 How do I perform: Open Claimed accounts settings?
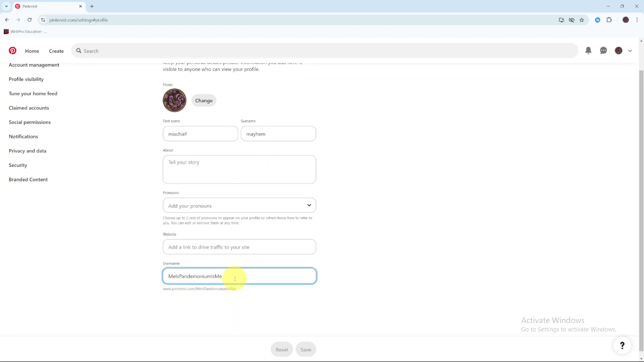point(29,108)
